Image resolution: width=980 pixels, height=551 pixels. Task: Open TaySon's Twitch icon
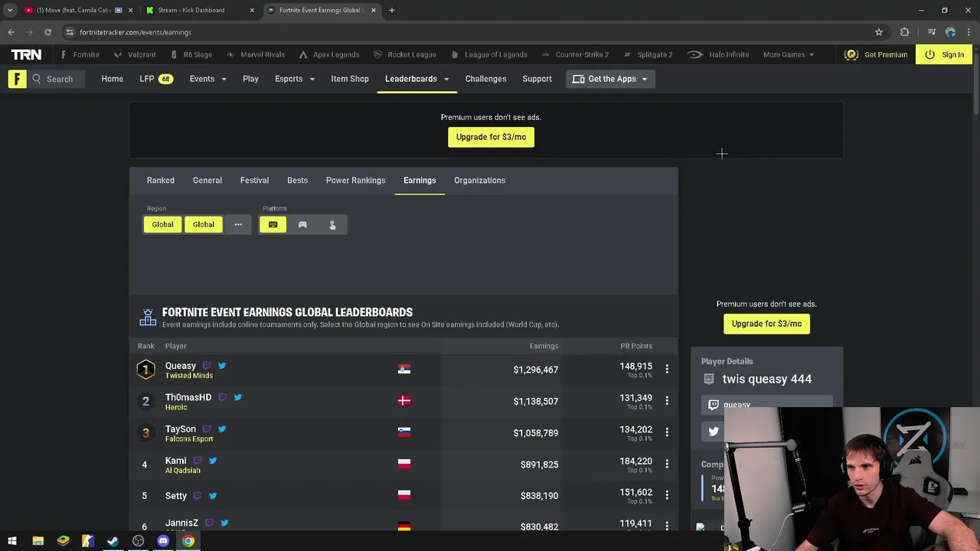[x=206, y=429]
